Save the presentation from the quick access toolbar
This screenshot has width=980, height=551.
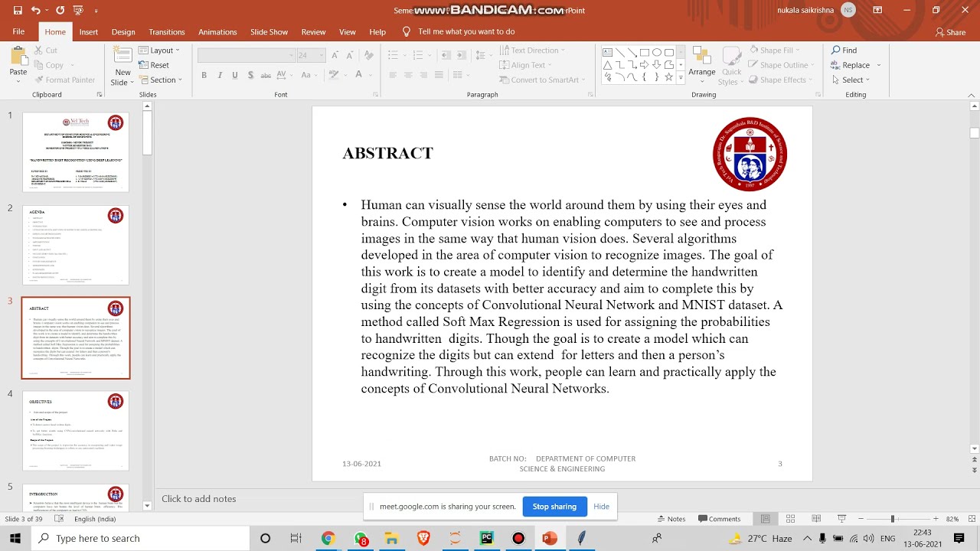18,10
